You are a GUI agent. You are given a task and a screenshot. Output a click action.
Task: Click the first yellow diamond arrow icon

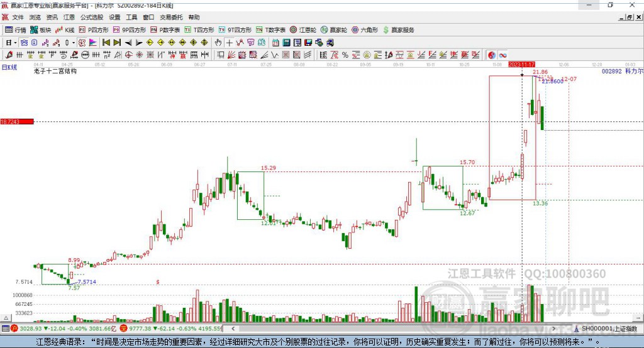(150, 43)
